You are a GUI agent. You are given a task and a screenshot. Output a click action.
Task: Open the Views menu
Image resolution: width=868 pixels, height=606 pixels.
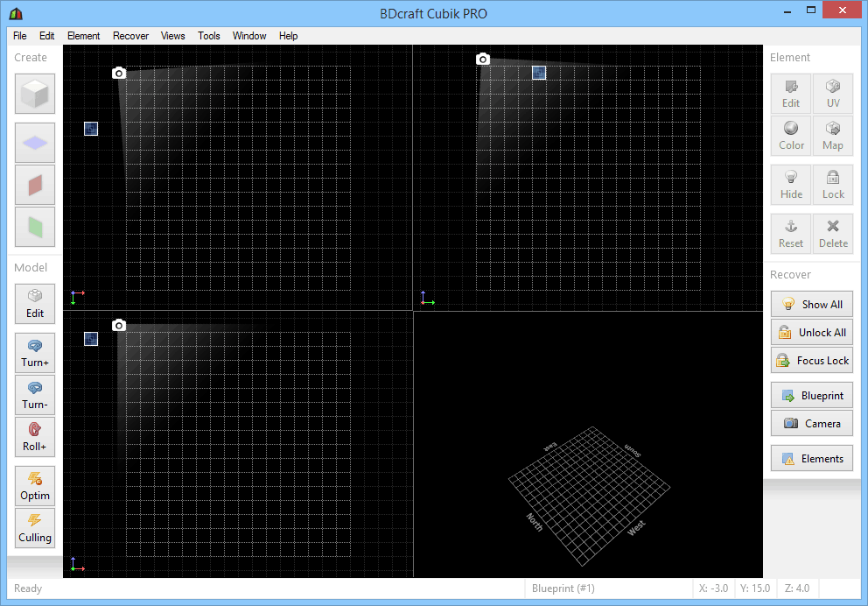coord(173,36)
